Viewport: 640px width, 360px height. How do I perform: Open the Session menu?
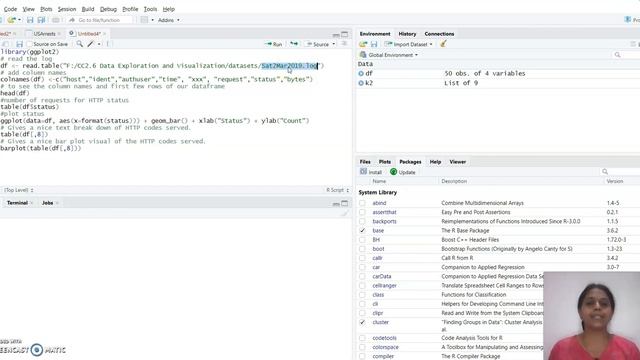[x=67, y=9]
